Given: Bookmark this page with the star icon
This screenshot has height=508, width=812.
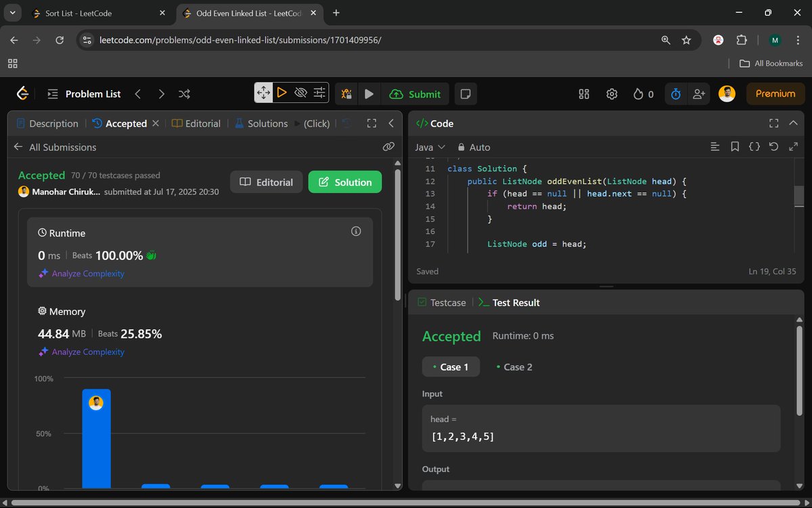Looking at the screenshot, I should pyautogui.click(x=686, y=40).
